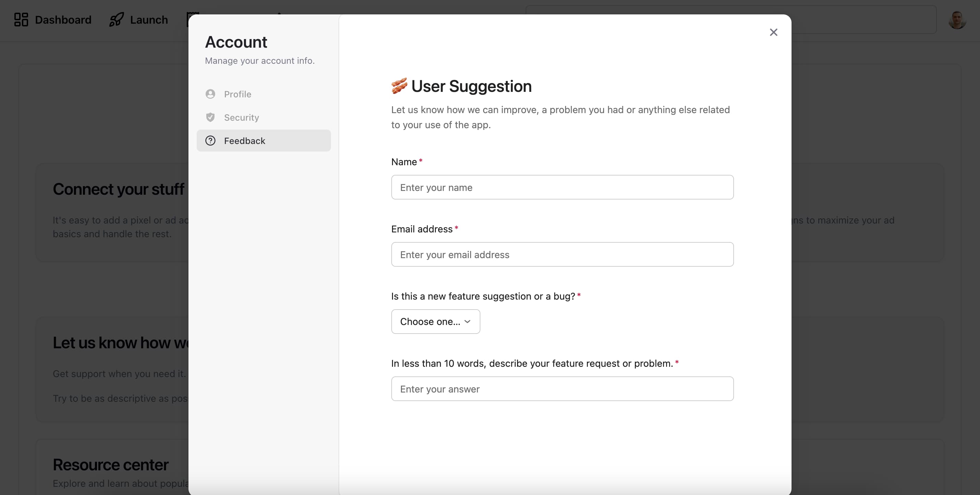Screen dimensions: 980x495
Task: Expand the Choose one... dropdown
Action: pyautogui.click(x=436, y=322)
